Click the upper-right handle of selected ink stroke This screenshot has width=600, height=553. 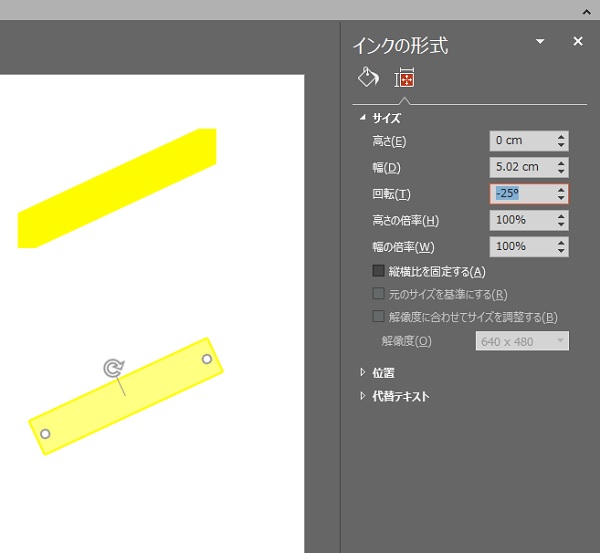(207, 359)
